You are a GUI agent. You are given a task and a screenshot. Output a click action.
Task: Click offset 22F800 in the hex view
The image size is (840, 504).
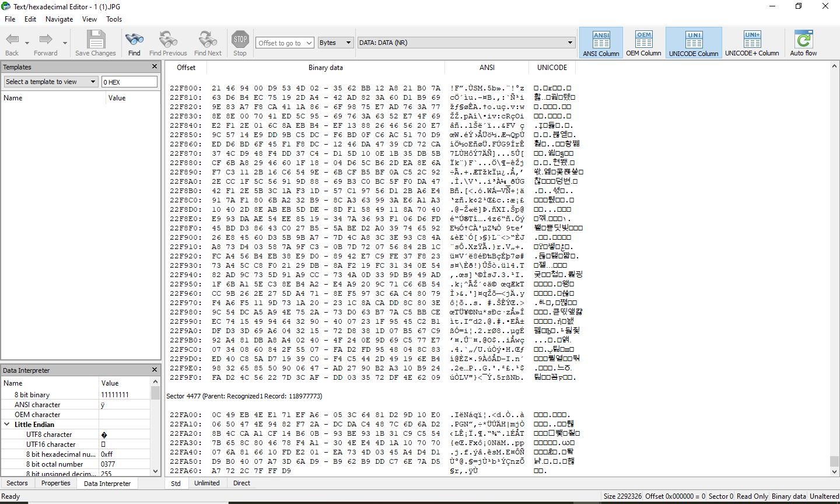point(185,88)
